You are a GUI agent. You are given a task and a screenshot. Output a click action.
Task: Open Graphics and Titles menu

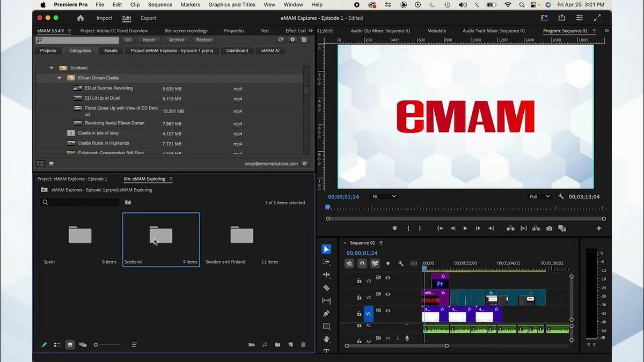coord(232,5)
